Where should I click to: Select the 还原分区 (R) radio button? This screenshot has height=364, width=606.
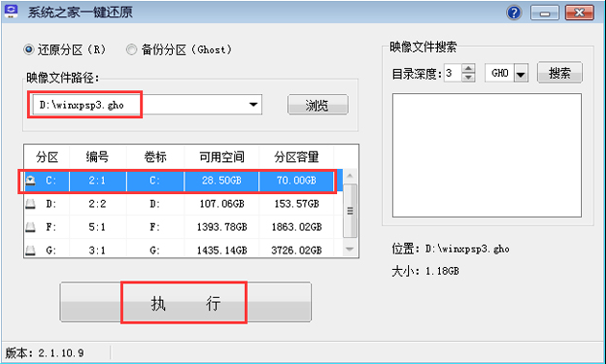[29, 49]
